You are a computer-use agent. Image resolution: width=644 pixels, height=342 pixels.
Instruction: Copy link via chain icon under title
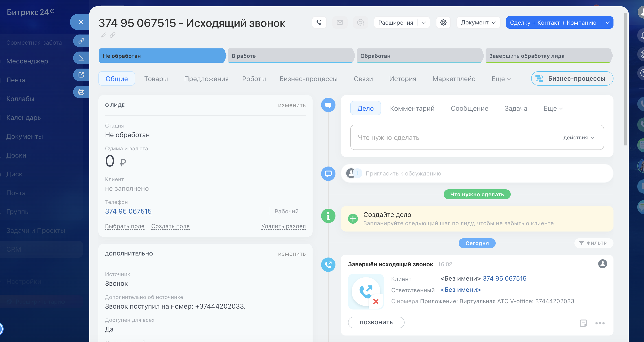(113, 35)
